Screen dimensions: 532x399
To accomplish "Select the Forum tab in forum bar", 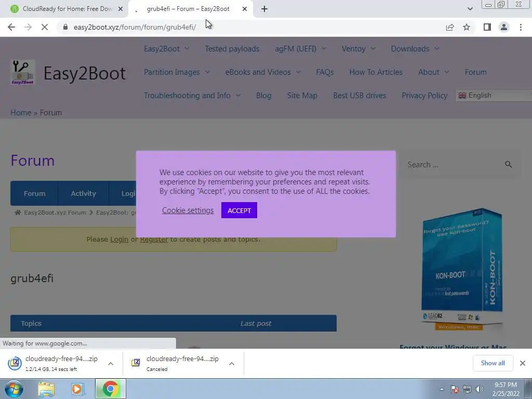I will [34, 193].
